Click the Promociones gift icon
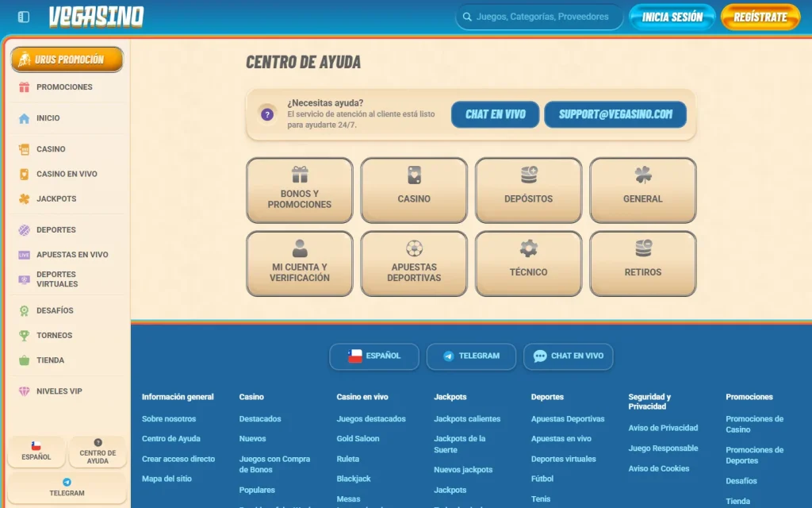The width and height of the screenshot is (812, 508). pos(24,87)
